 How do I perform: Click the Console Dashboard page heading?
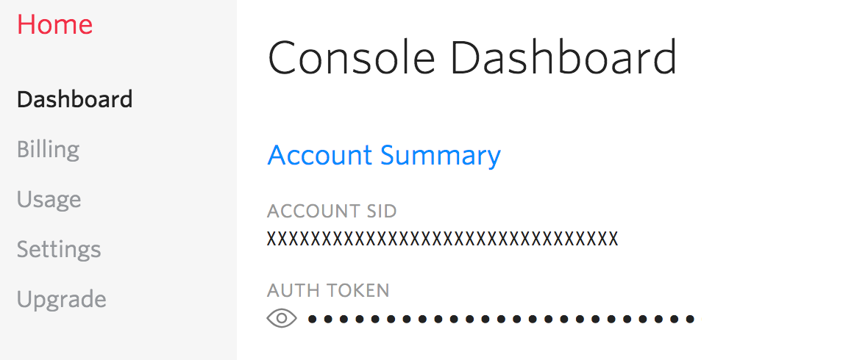point(472,59)
